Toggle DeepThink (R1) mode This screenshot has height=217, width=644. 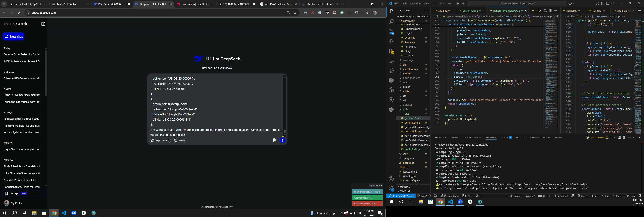pos(160,140)
